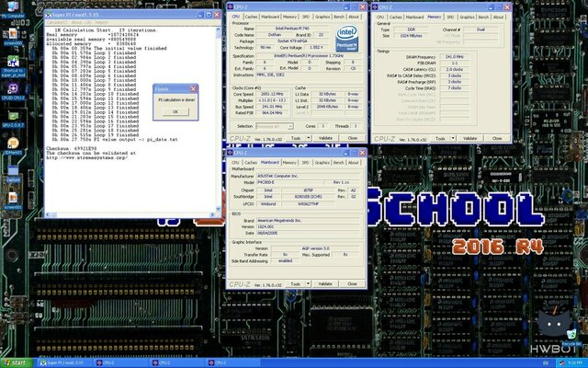
Task: Switch to Caches tab in CPU window
Action: tap(253, 17)
